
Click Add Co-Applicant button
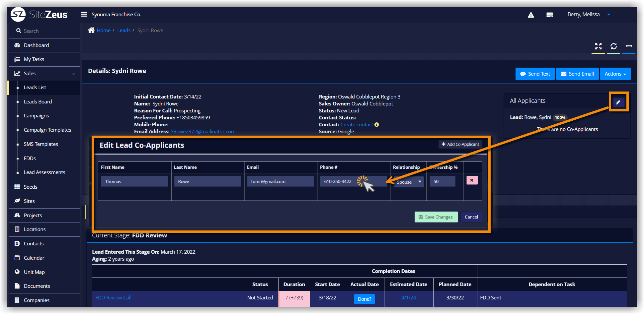[460, 144]
